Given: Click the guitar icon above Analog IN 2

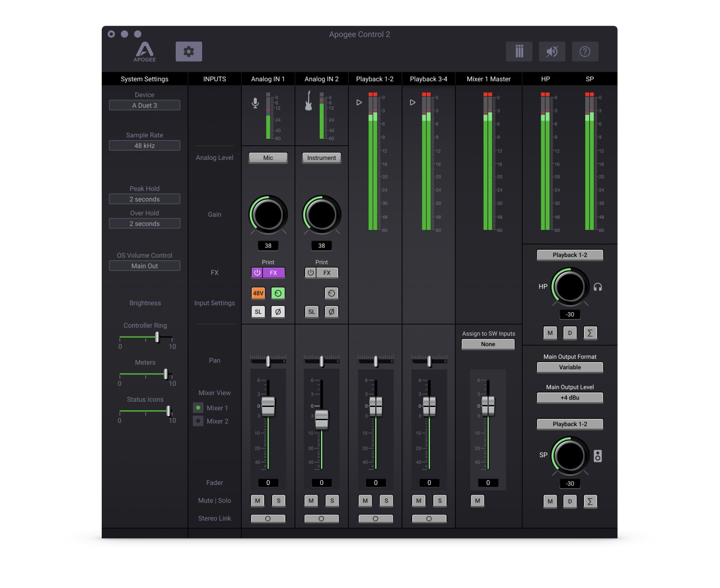Looking at the screenshot, I should pos(308,100).
